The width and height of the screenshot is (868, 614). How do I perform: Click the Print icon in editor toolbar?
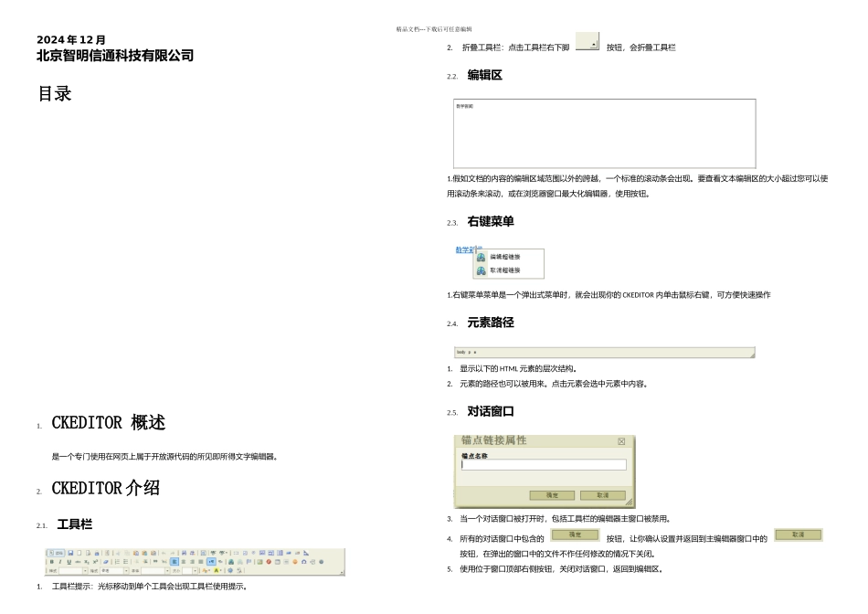click(97, 553)
